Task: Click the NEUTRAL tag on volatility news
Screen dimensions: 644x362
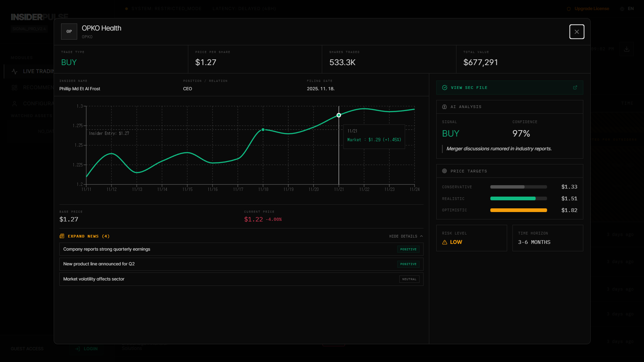Action: click(x=409, y=279)
